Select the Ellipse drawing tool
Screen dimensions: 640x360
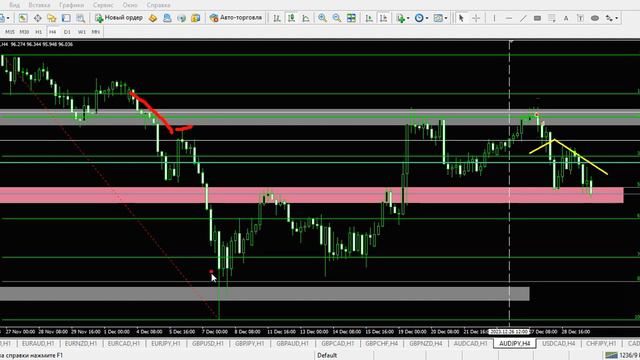(595, 18)
